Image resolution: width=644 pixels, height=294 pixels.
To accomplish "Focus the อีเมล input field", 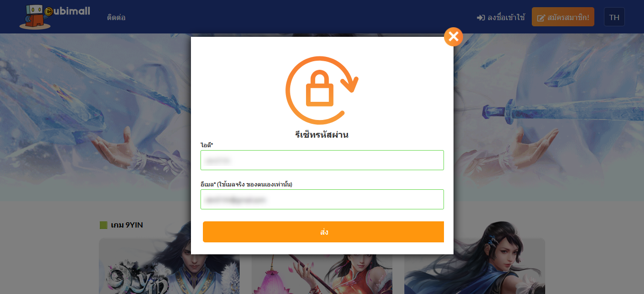I will (x=322, y=199).
